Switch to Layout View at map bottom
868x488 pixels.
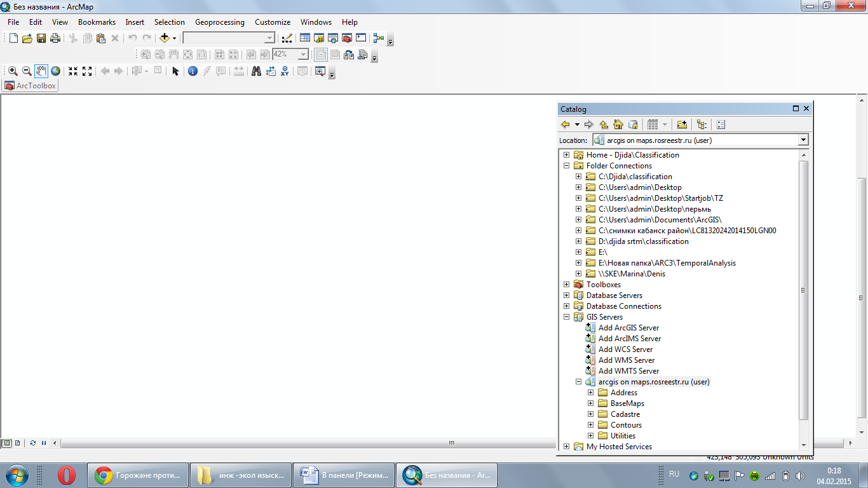[18, 443]
